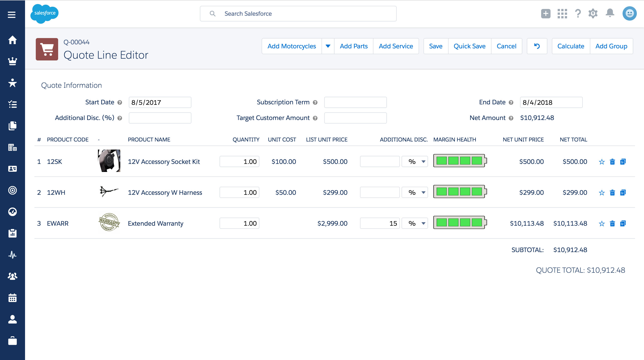This screenshot has width=644, height=360.
Task: Favorite the 12V Accessory Socket Kit line
Action: [602, 162]
